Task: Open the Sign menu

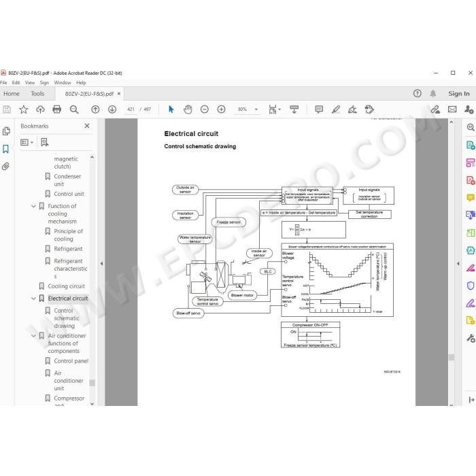Action: 44,82
